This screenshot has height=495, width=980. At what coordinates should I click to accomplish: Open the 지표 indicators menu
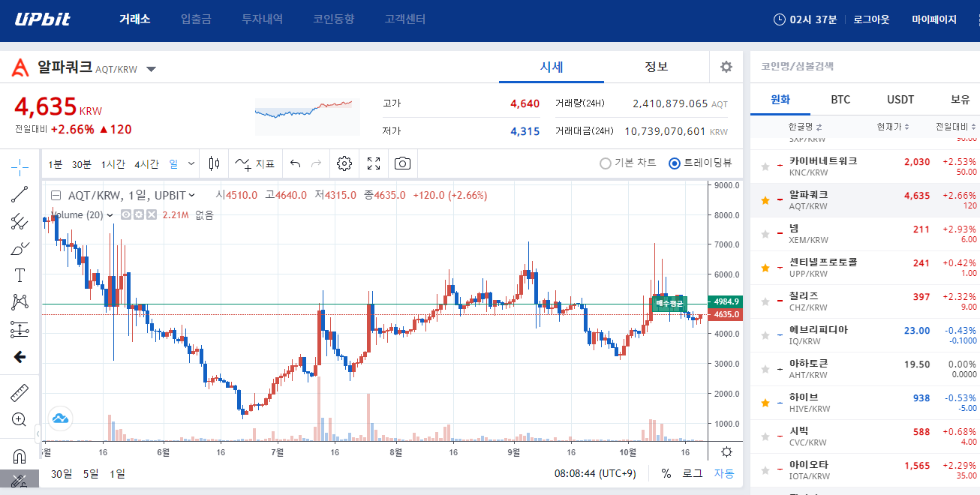pos(254,163)
